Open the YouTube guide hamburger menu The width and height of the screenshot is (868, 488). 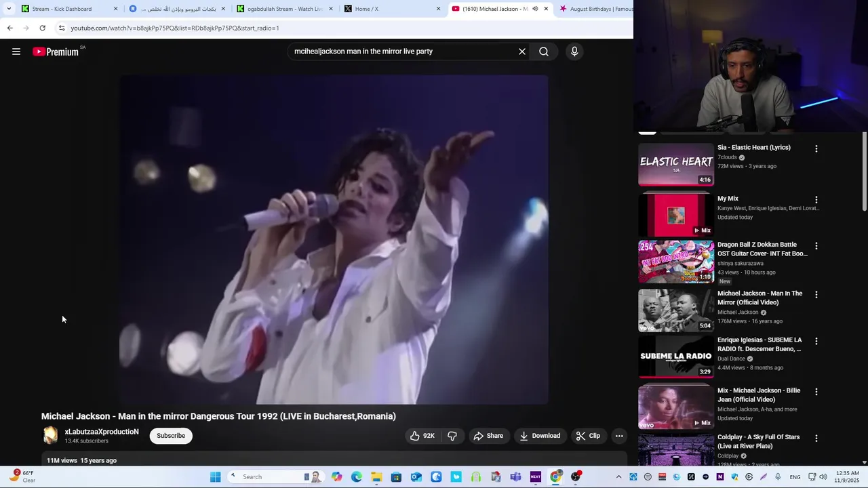(x=16, y=52)
